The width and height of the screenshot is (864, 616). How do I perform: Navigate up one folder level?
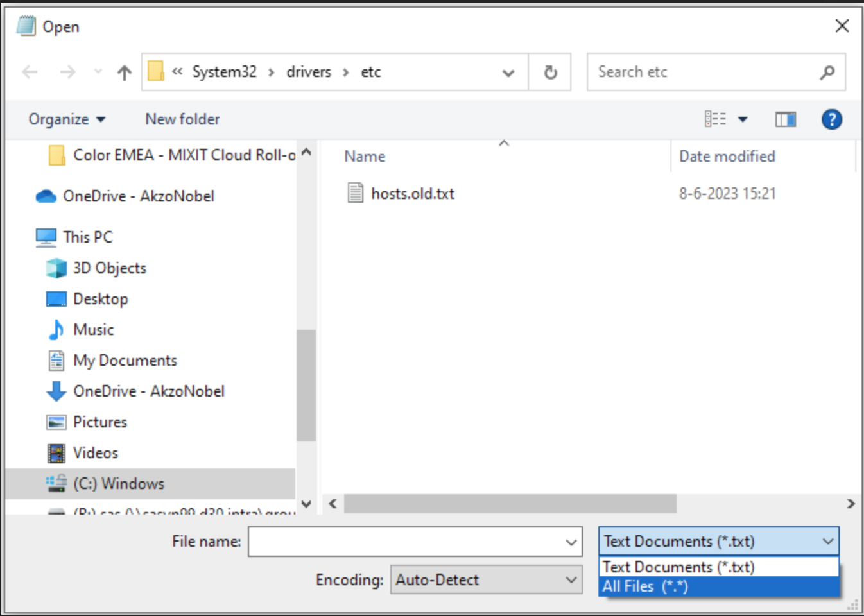click(123, 72)
